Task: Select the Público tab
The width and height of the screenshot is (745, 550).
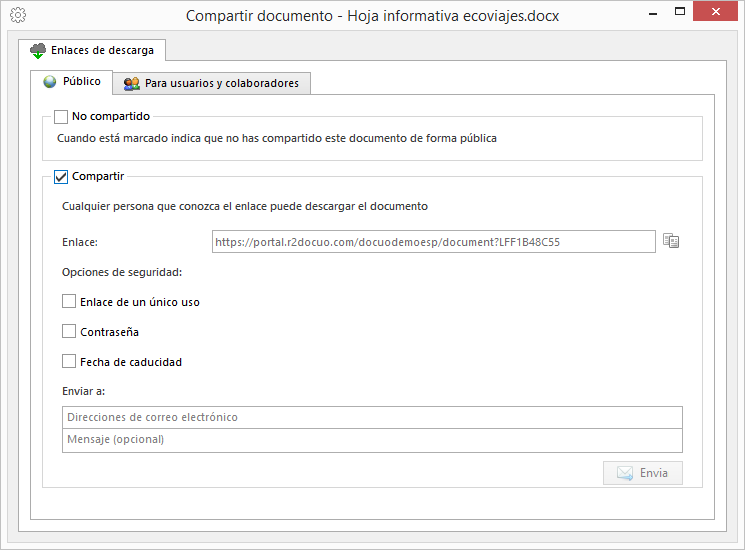Action: (x=71, y=82)
